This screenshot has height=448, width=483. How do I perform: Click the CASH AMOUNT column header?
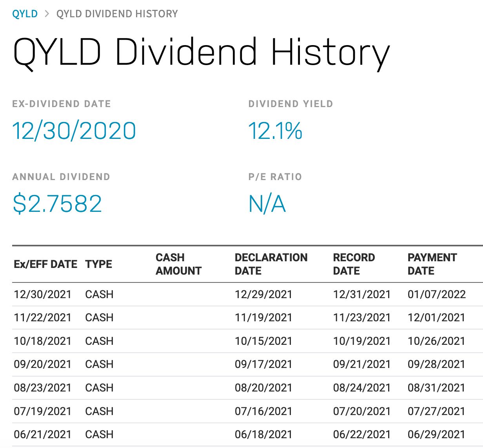[x=178, y=264]
